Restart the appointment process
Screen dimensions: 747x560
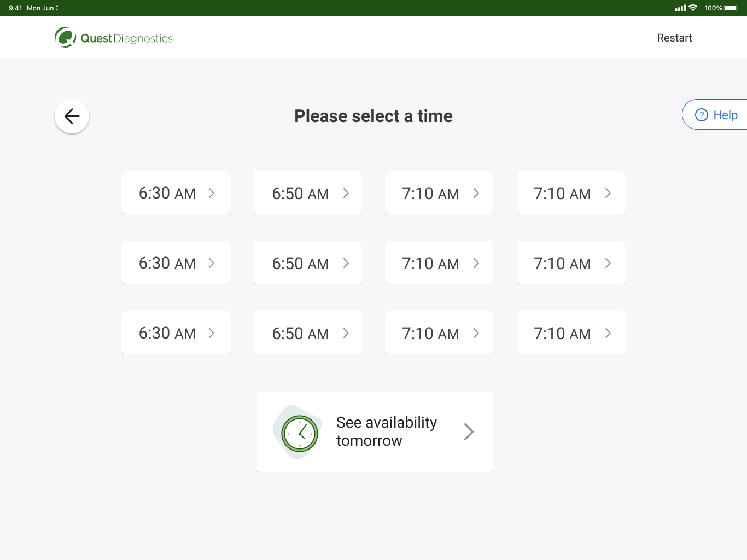674,38
